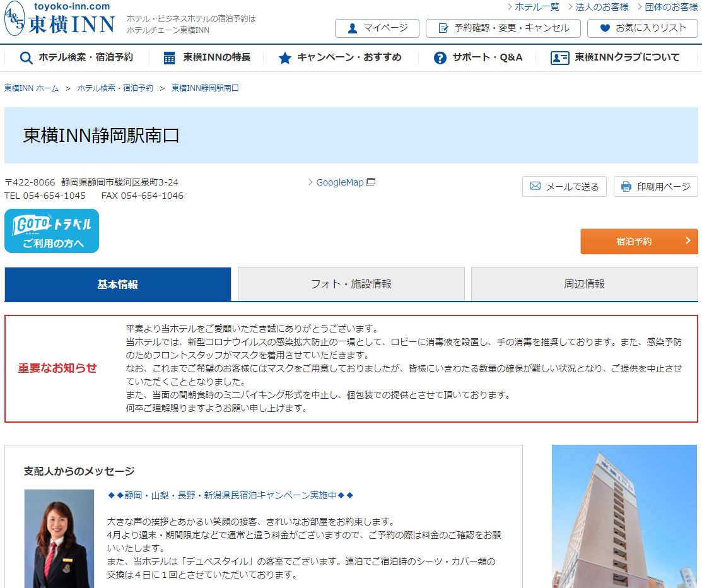Click toyoko-inn.com text in header

(72, 6)
